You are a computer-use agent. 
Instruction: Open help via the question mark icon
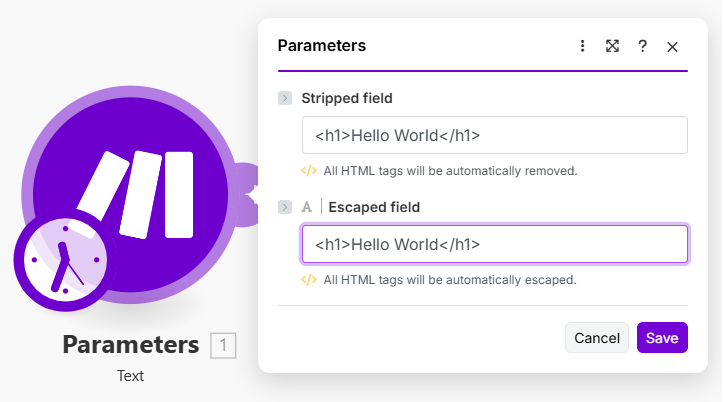tap(642, 46)
